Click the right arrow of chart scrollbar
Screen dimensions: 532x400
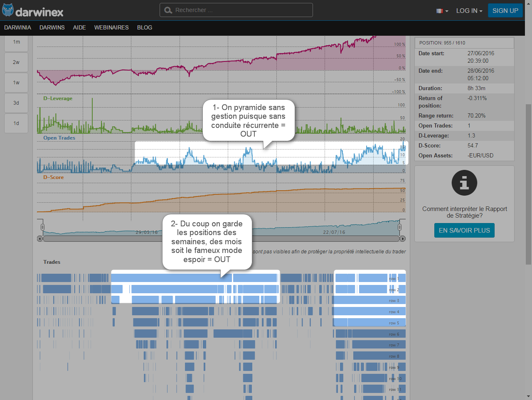[402, 239]
